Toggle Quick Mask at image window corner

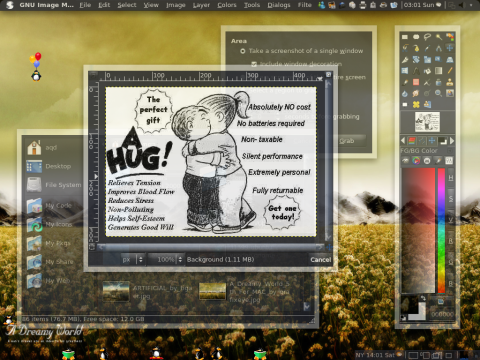pos(92,247)
